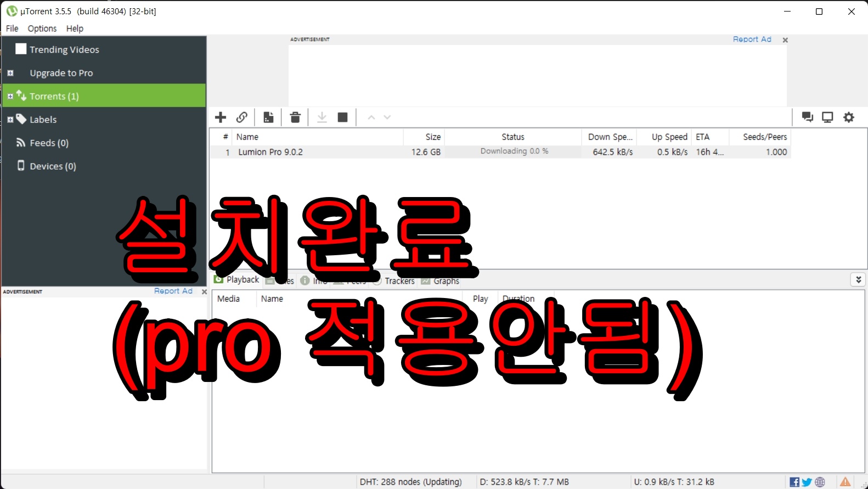Click the Start Torrent download icon

tap(322, 117)
